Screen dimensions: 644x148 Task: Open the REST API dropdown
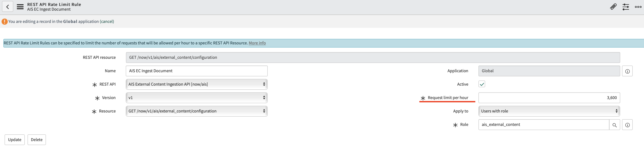pos(196,84)
